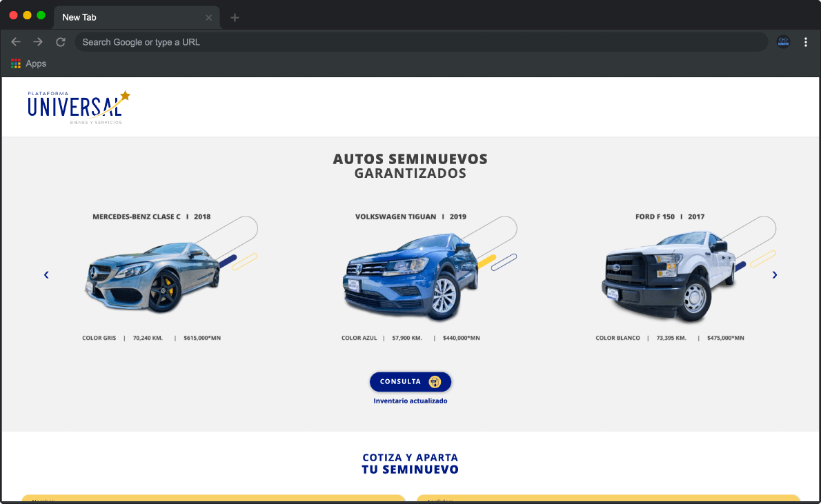821x504 pixels.
Task: Go back using the browser back arrow
Action: coord(16,42)
